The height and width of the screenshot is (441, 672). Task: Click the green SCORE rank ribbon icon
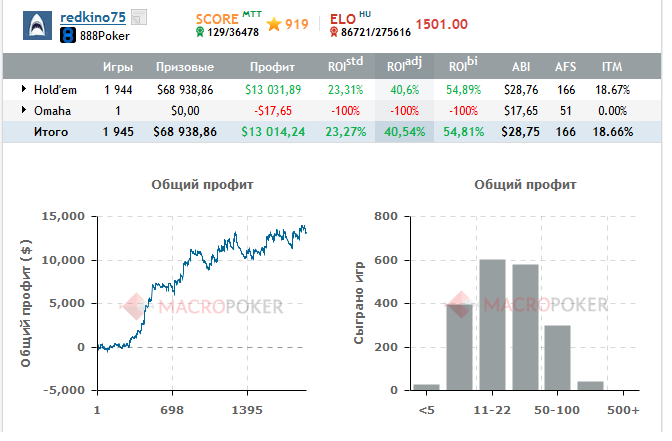200,32
